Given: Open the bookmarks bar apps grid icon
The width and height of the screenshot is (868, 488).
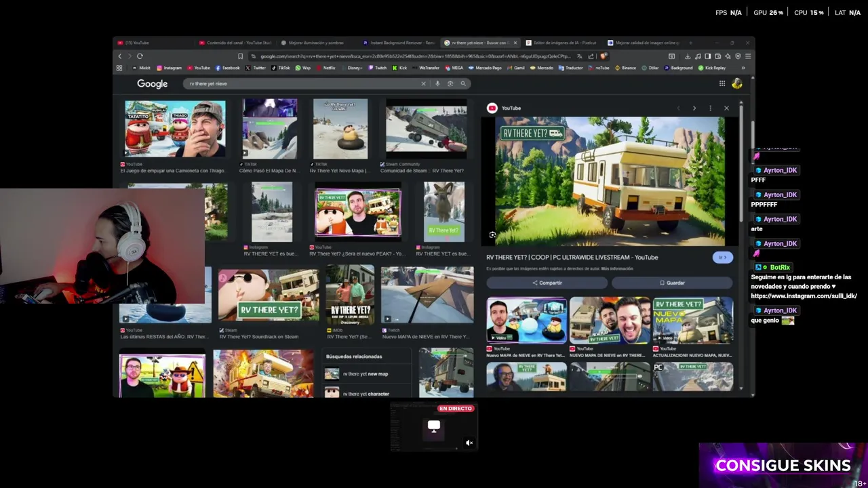Looking at the screenshot, I should 119,68.
